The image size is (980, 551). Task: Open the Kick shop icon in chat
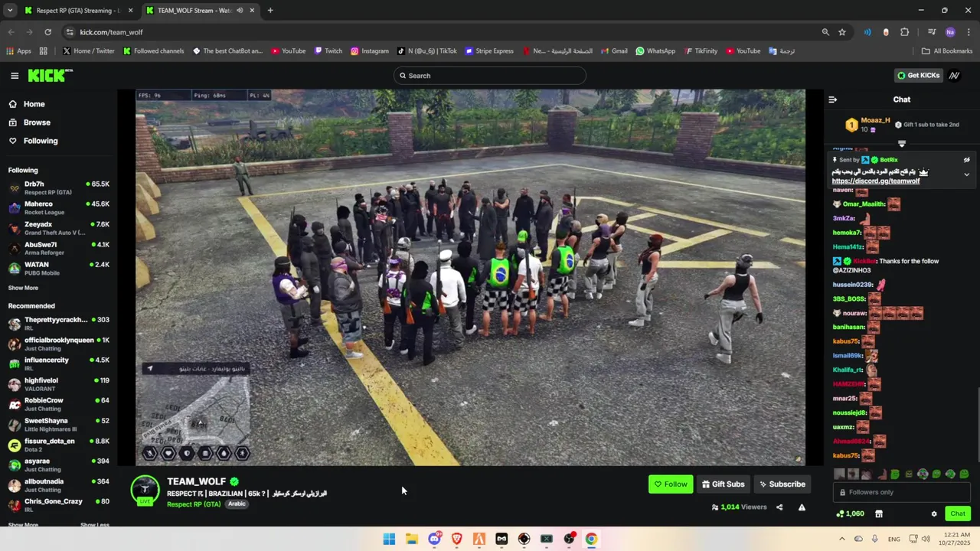pos(879,514)
